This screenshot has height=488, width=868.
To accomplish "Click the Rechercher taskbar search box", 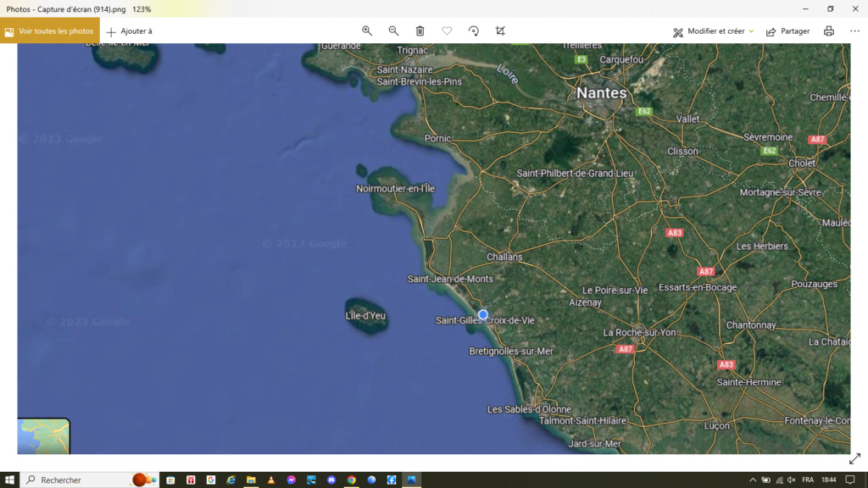I will 90,480.
